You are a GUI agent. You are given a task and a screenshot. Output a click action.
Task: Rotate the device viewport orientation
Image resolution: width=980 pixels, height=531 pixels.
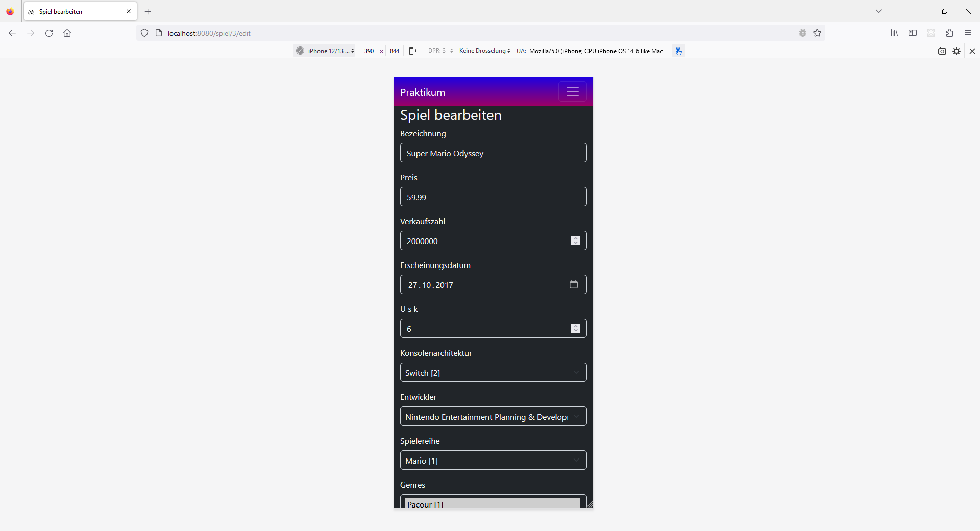413,51
